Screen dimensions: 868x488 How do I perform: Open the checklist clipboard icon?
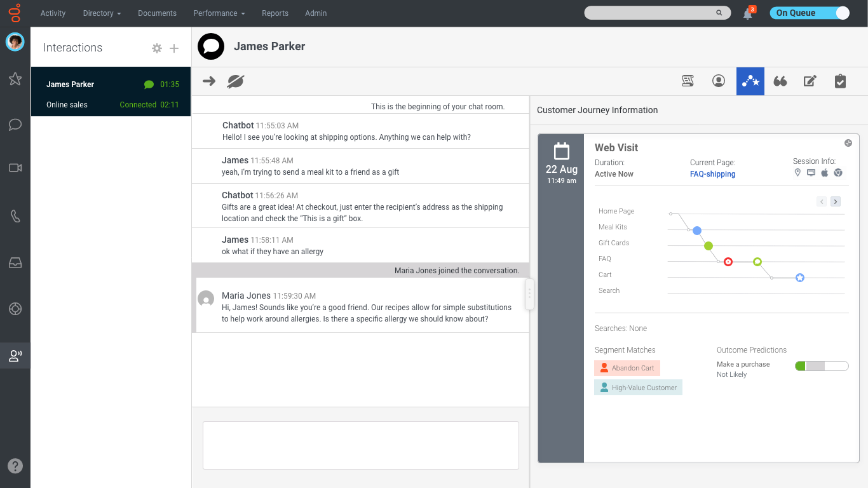point(840,81)
